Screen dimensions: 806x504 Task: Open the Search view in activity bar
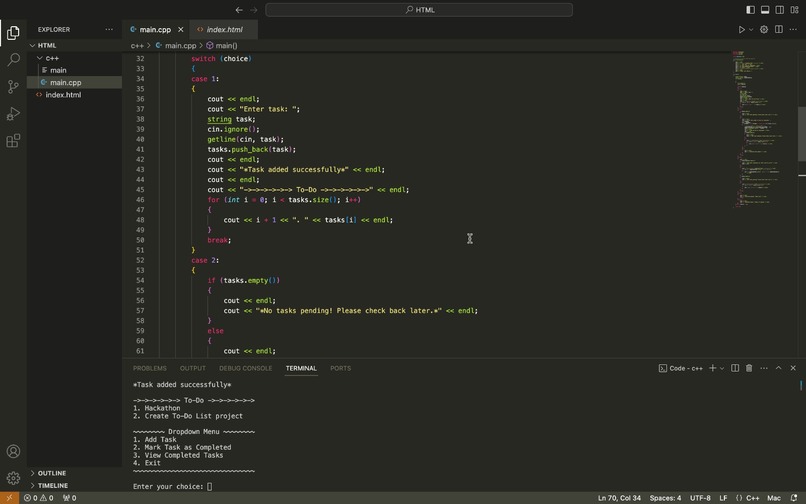(x=13, y=60)
